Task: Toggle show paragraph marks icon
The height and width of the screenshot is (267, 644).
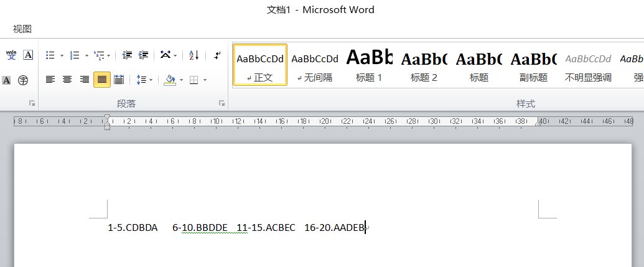Action: (x=218, y=55)
